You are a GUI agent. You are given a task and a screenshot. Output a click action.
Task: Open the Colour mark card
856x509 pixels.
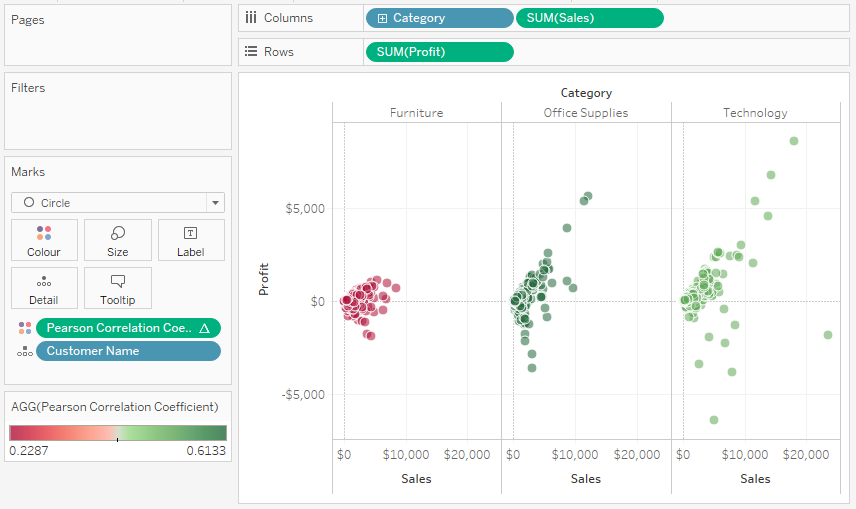pos(44,240)
